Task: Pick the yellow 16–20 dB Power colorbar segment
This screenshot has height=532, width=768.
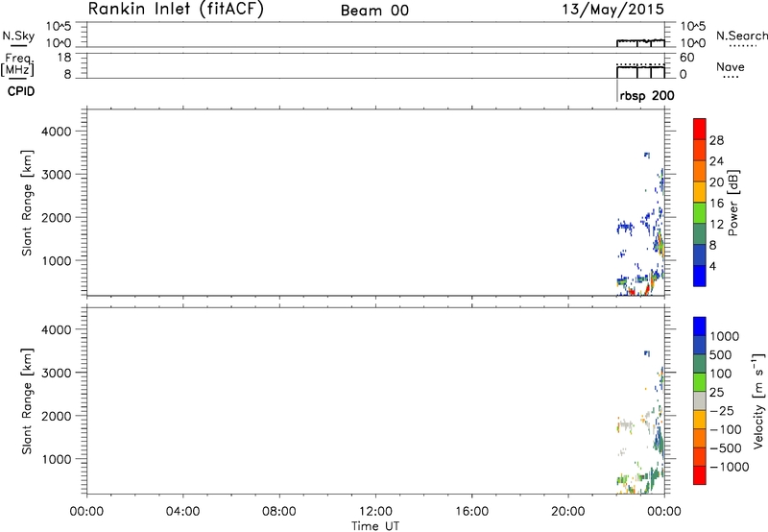Action: 700,191
